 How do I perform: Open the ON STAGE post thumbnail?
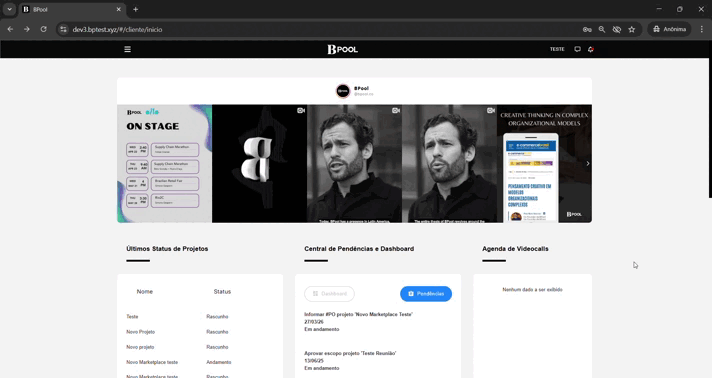[x=164, y=164]
